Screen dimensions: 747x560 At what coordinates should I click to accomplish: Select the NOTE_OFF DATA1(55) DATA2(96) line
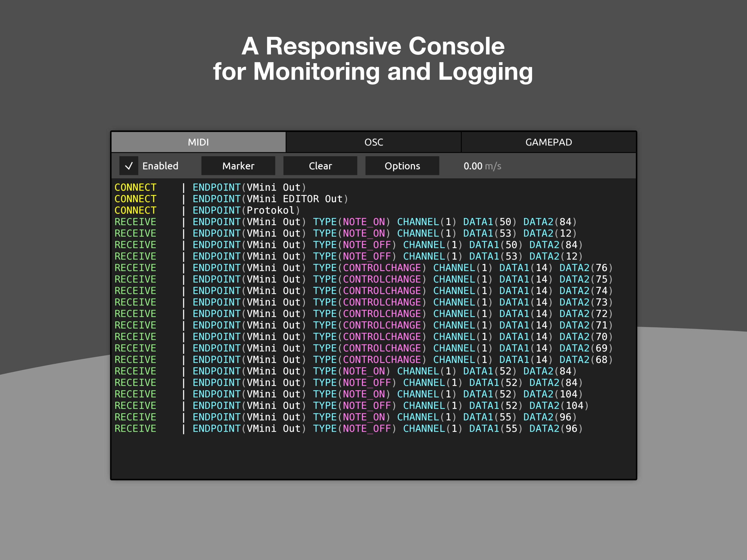(349, 428)
